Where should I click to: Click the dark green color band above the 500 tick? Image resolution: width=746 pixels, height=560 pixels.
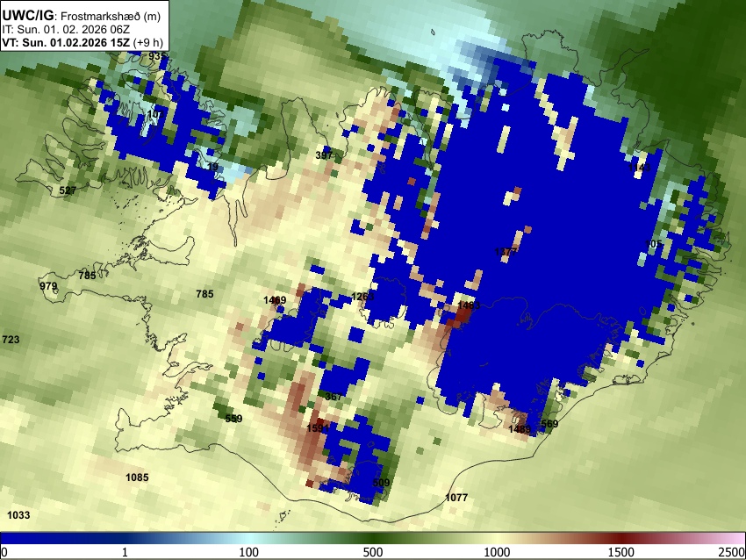click(x=372, y=538)
